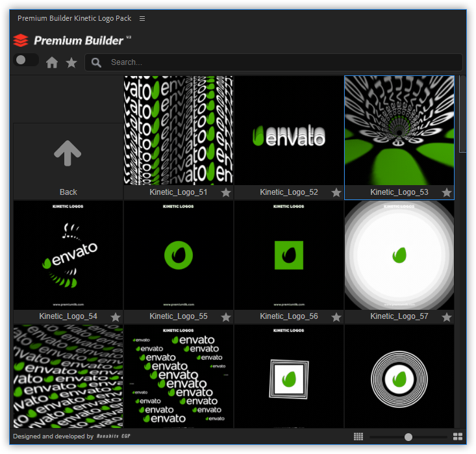This screenshot has width=476, height=454.
Task: Click the large grid view icon
Action: coord(458,436)
